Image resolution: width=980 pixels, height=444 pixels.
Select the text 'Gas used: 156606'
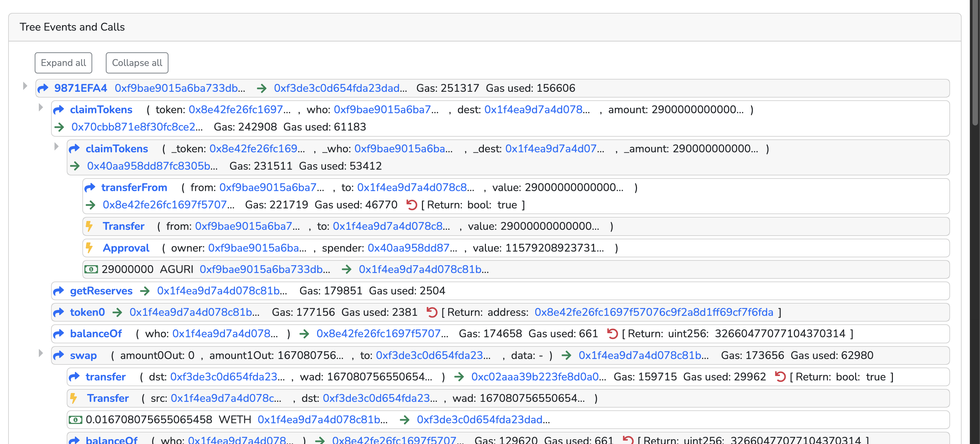coord(530,88)
